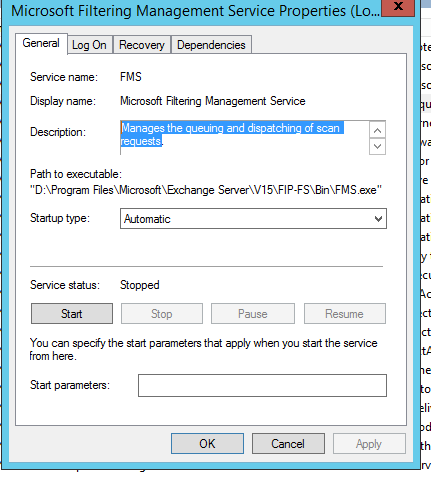Click the disabled Pause button
Viewport: 431px width, 477px height.
tap(253, 314)
